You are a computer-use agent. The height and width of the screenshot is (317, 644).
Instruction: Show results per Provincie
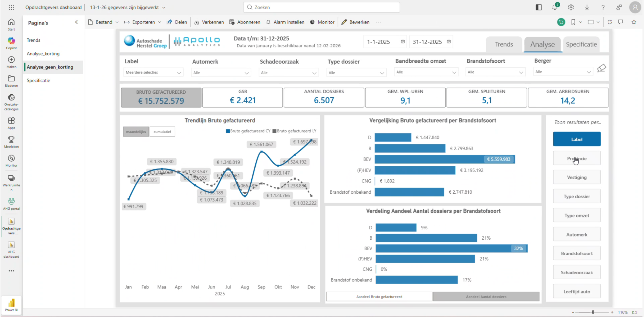pos(576,158)
